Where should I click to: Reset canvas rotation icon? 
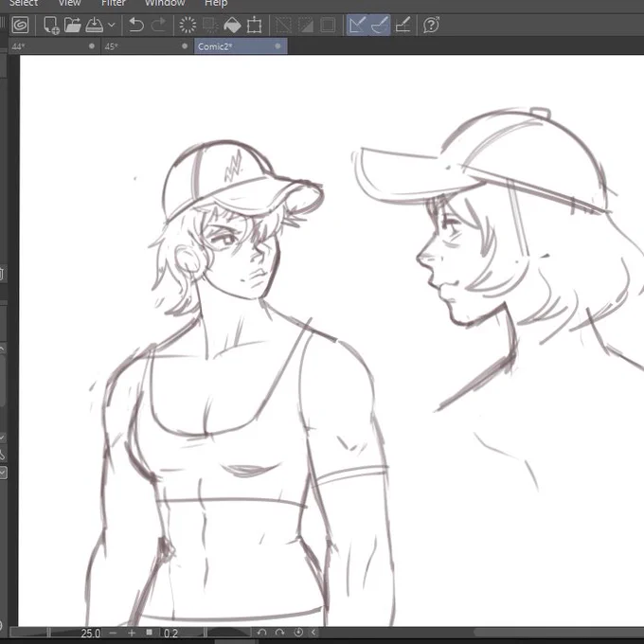298,633
